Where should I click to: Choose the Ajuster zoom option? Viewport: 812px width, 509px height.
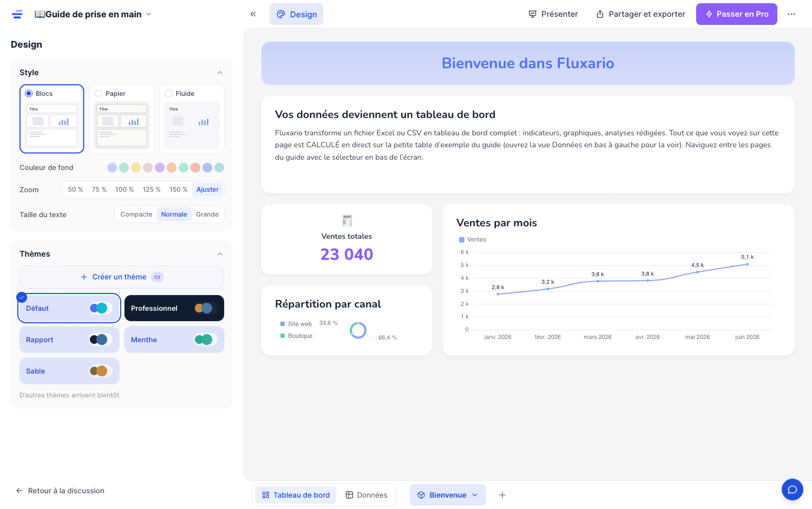207,190
